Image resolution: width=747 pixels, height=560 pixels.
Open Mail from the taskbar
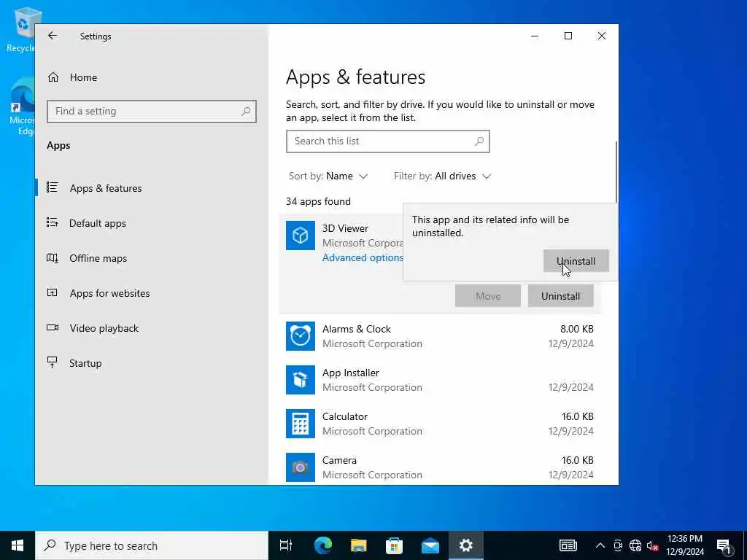pos(430,545)
